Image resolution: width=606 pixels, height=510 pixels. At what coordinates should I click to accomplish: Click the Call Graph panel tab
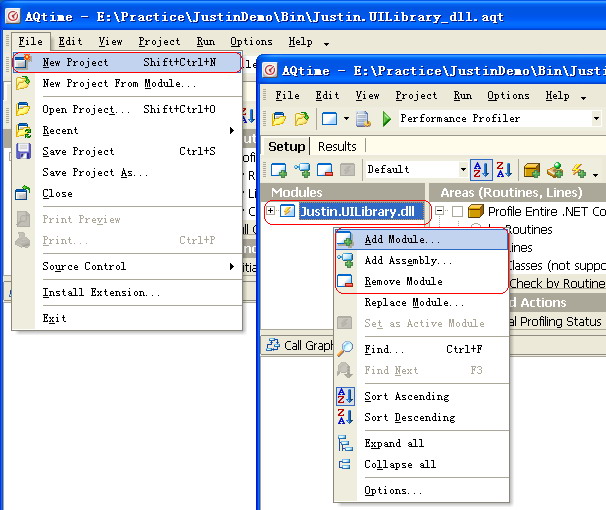tap(300, 345)
